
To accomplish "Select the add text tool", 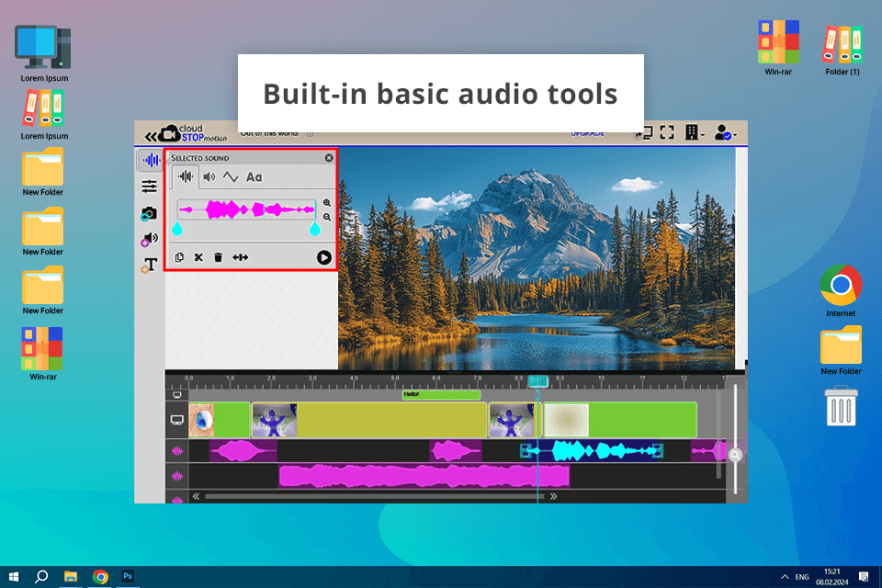I will coord(149,265).
